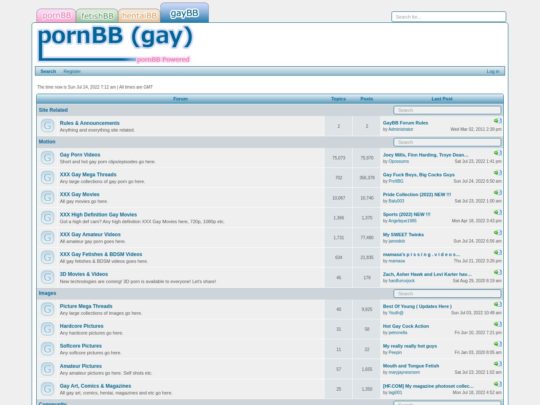Click the forum icon beside Amateur Pictures

pos(48,369)
